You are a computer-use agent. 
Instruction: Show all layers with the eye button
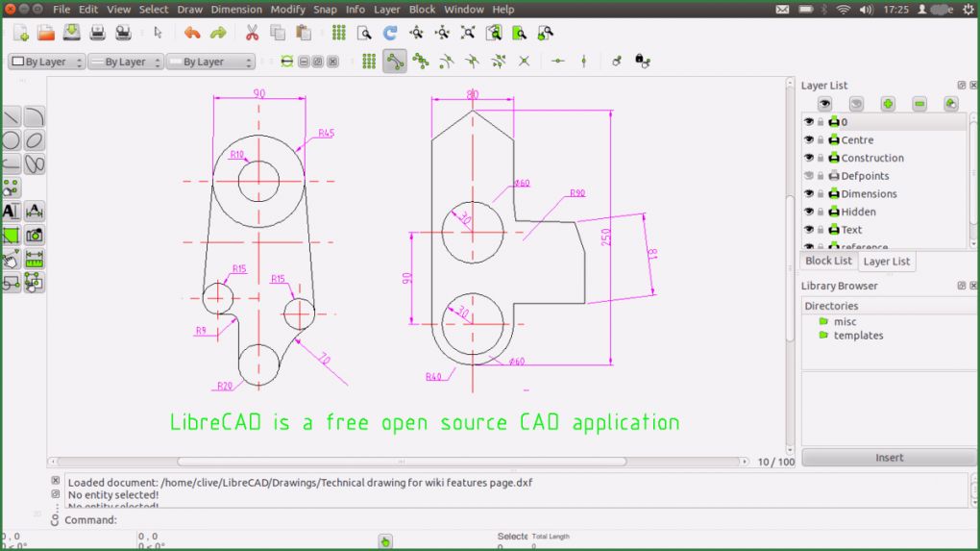(x=824, y=104)
